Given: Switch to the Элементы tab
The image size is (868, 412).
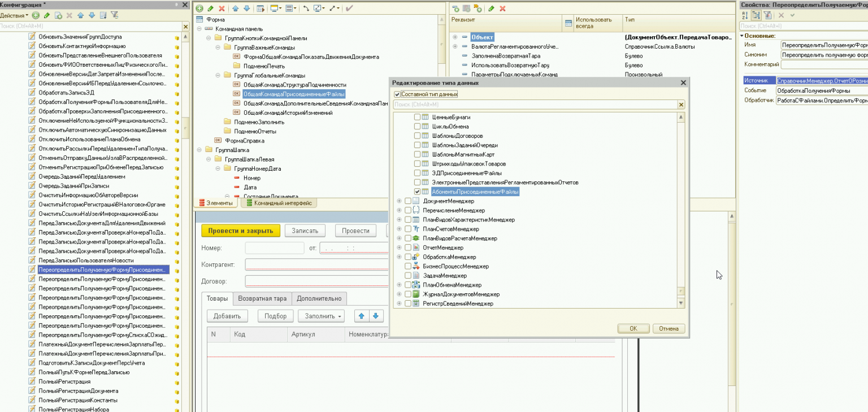Looking at the screenshot, I should 216,203.
